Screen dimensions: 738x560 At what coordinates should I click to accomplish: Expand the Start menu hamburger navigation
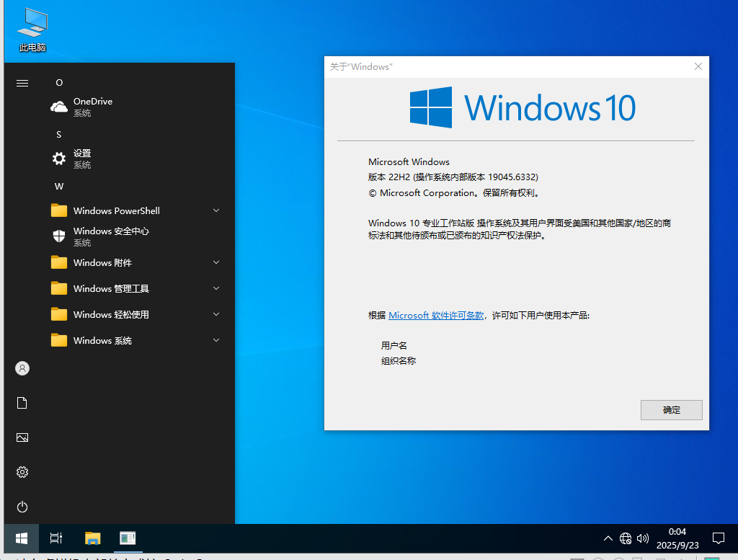coord(22,84)
